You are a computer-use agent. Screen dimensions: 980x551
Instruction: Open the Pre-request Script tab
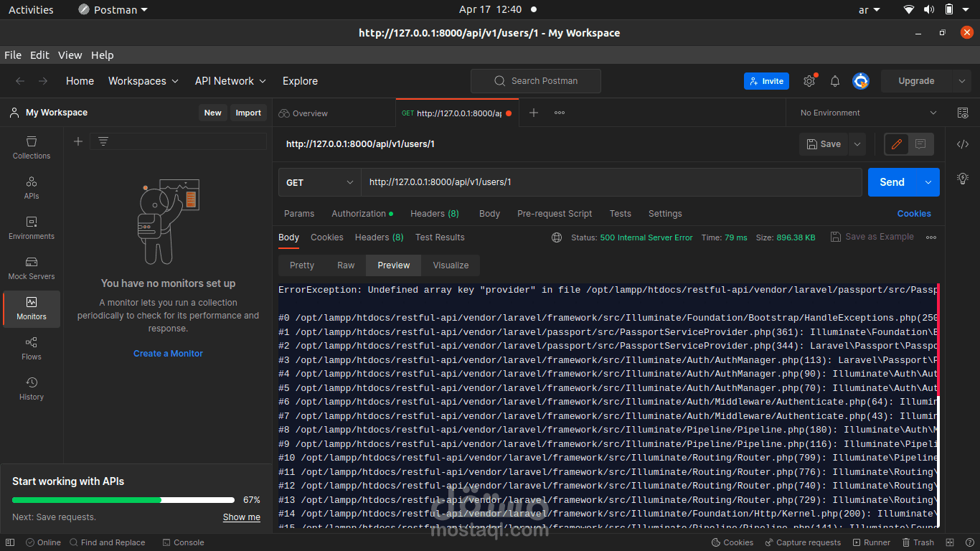(555, 214)
